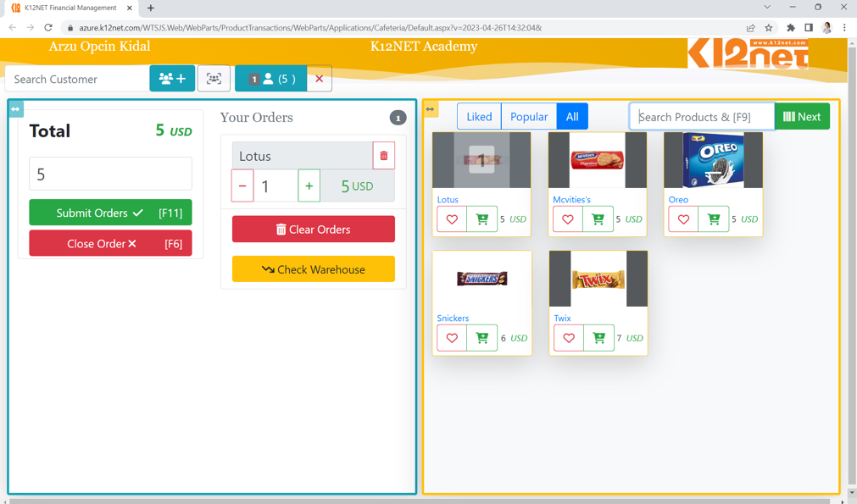
Task: Open the face scan recognition button
Action: point(214,79)
